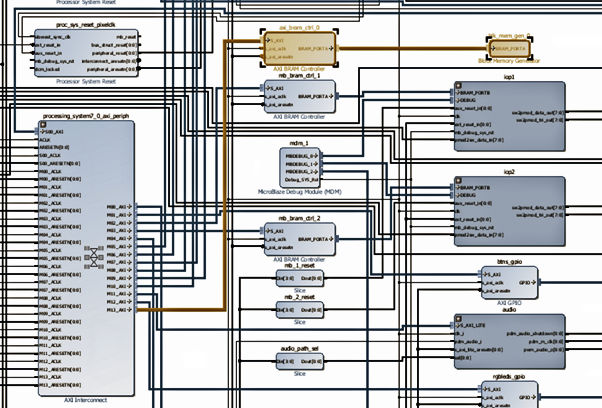The width and height of the screenshot is (602, 408).
Task: Select the highlighted axi_bram_ctrl_0 block
Action: [299, 49]
